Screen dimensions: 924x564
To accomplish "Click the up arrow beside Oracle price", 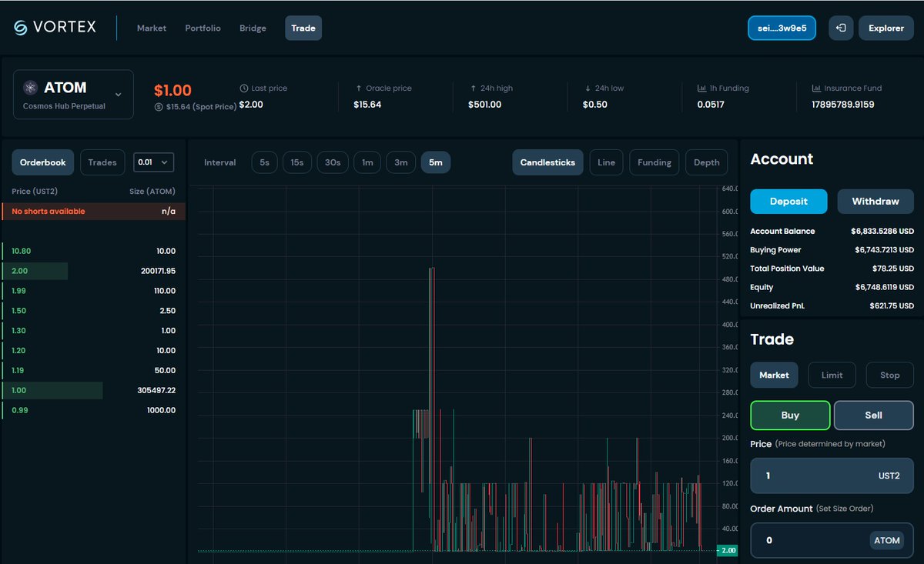I will tap(358, 88).
